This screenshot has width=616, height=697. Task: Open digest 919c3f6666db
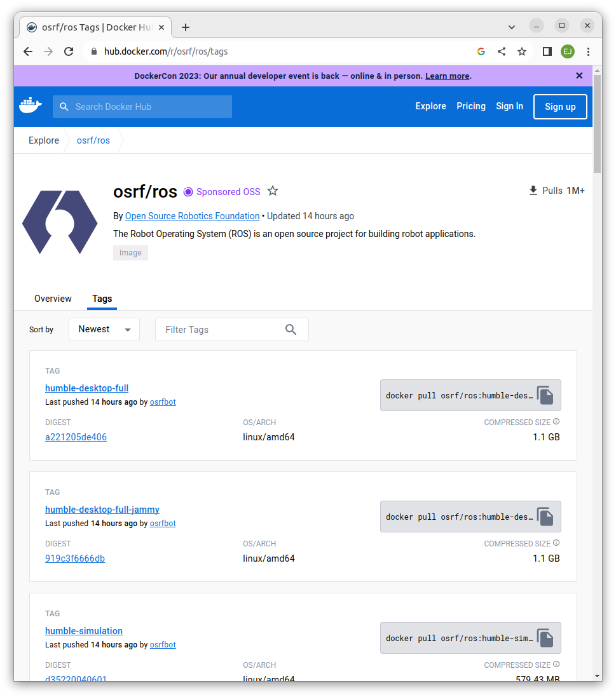tap(75, 558)
